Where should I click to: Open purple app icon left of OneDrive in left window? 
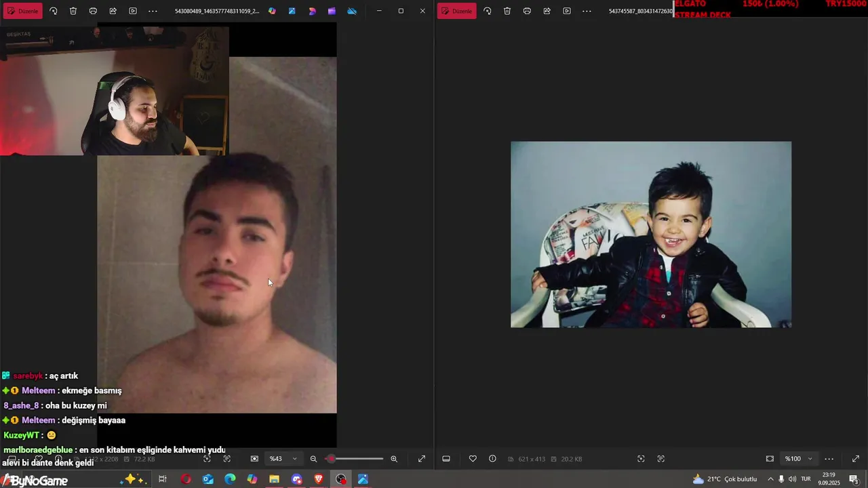(x=332, y=11)
